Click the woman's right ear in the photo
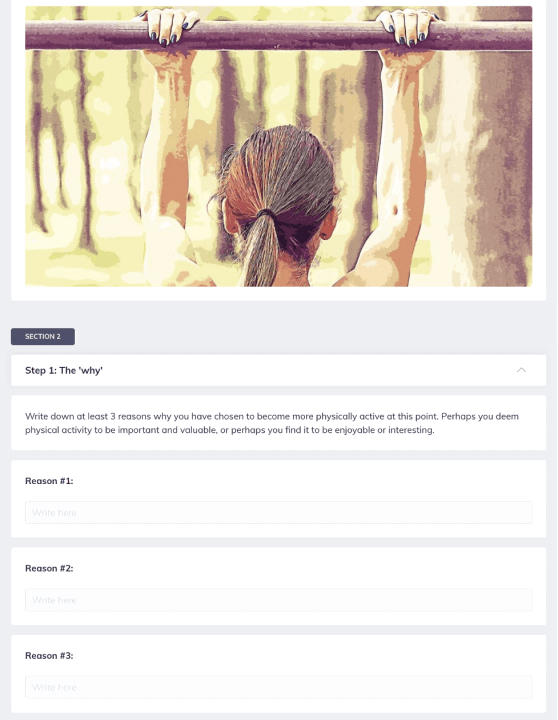This screenshot has height=720, width=558. tap(327, 227)
